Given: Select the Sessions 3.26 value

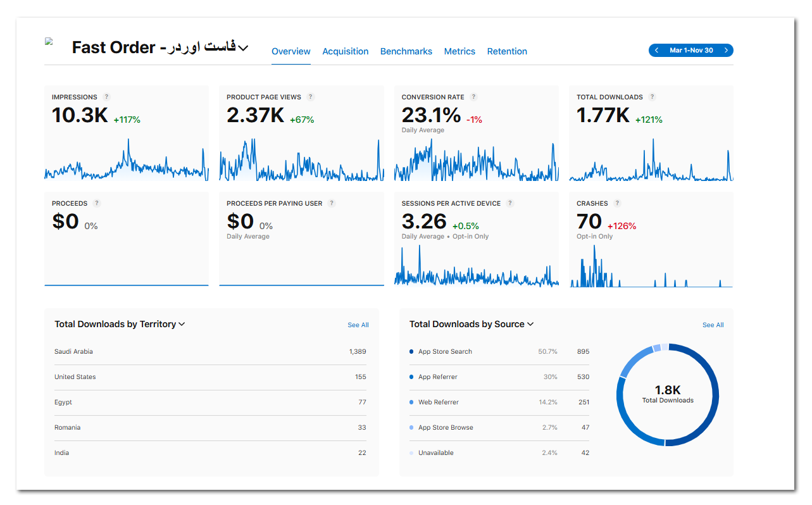Looking at the screenshot, I should pyautogui.click(x=424, y=221).
